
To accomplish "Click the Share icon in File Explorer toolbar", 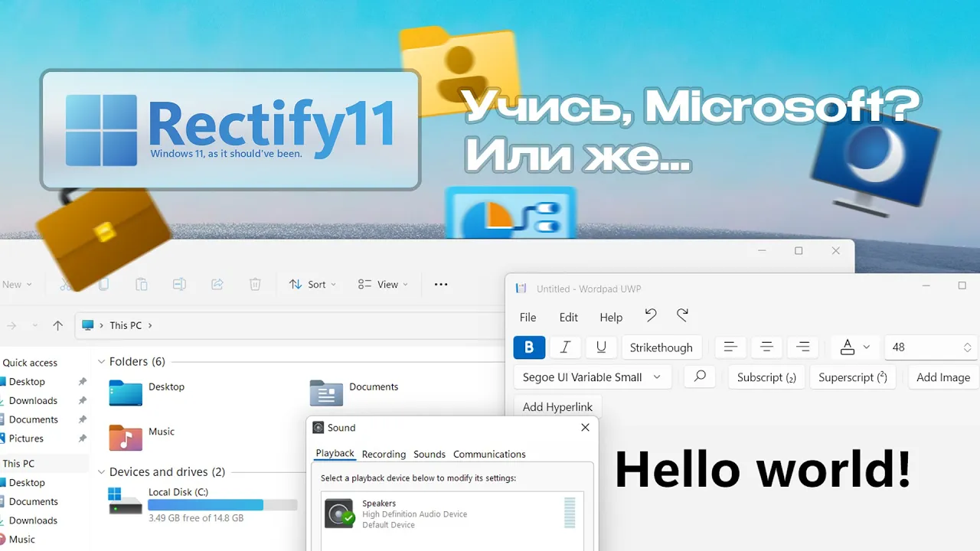I will (217, 284).
